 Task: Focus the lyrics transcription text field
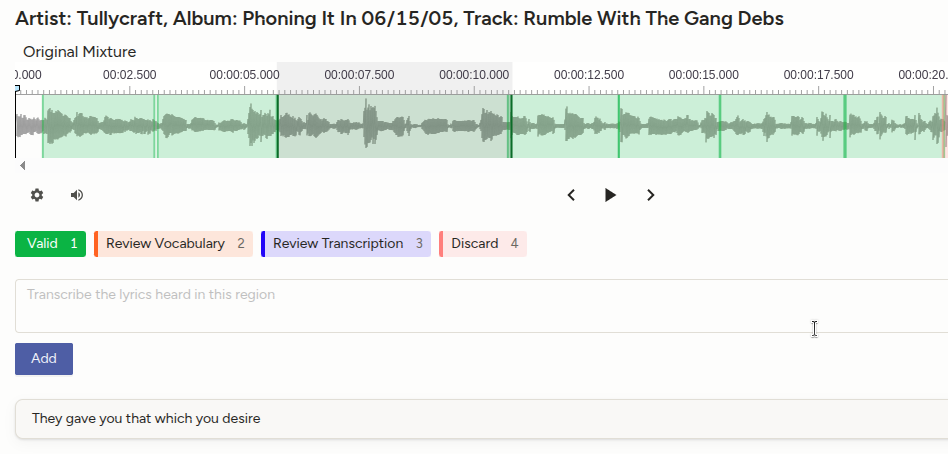pos(481,306)
